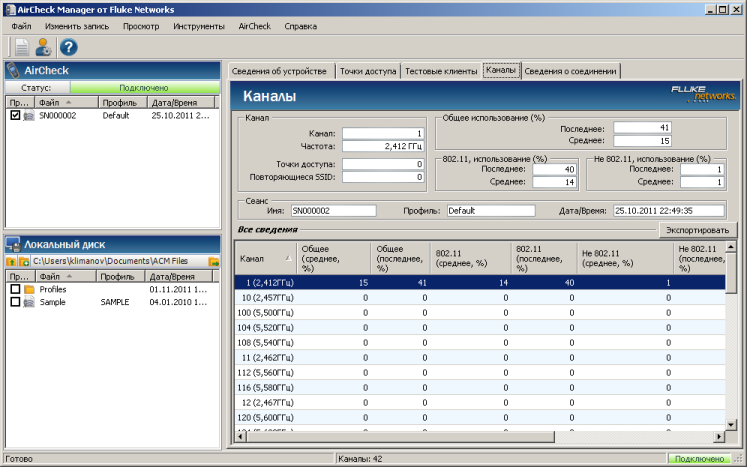Image resolution: width=747 pixels, height=467 pixels.
Task: Click the local disk path field
Action: pyautogui.click(x=119, y=261)
